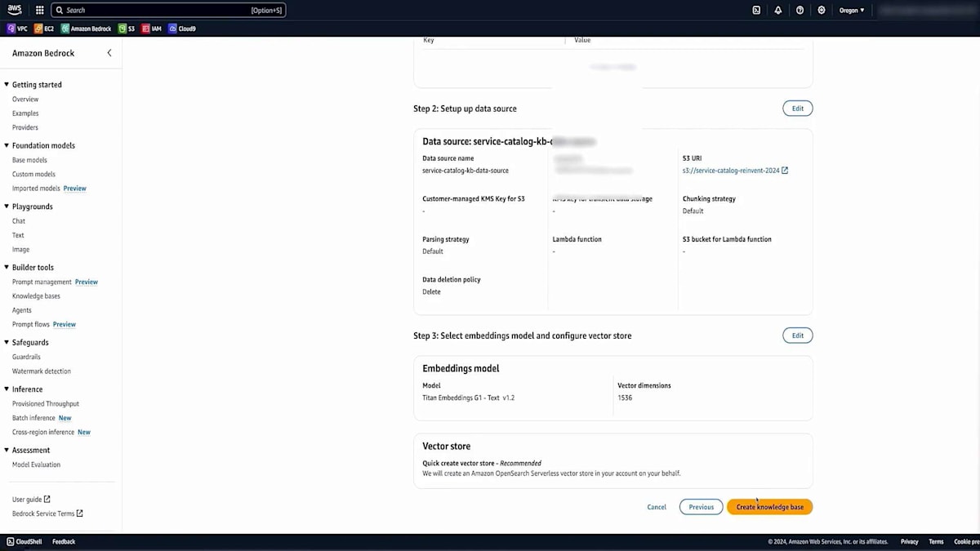Open Providers in sidebar
980x551 pixels.
pos(25,127)
